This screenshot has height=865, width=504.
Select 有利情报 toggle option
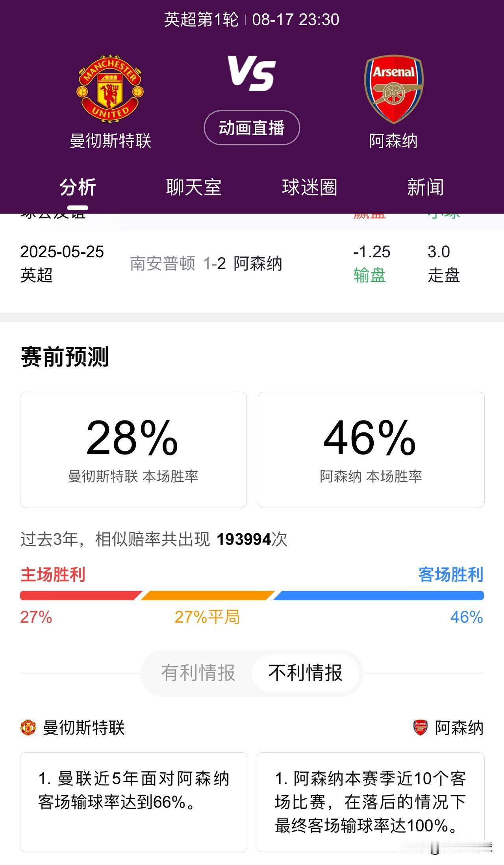(198, 673)
